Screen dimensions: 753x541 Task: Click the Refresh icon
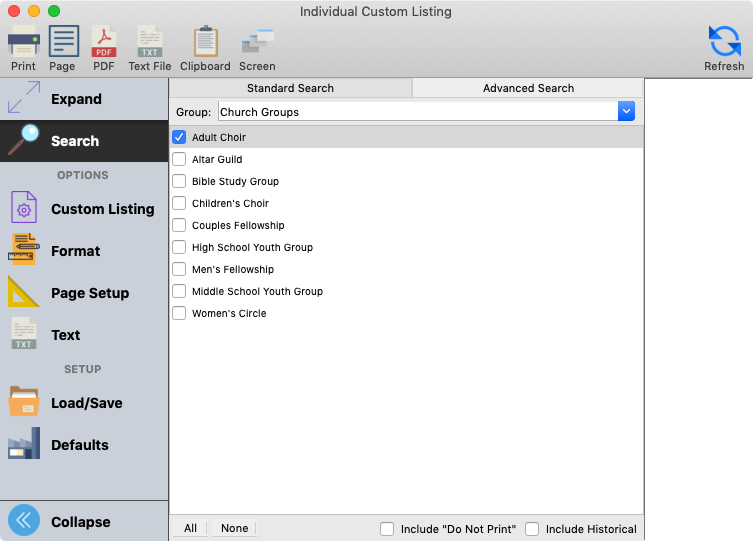pos(724,45)
